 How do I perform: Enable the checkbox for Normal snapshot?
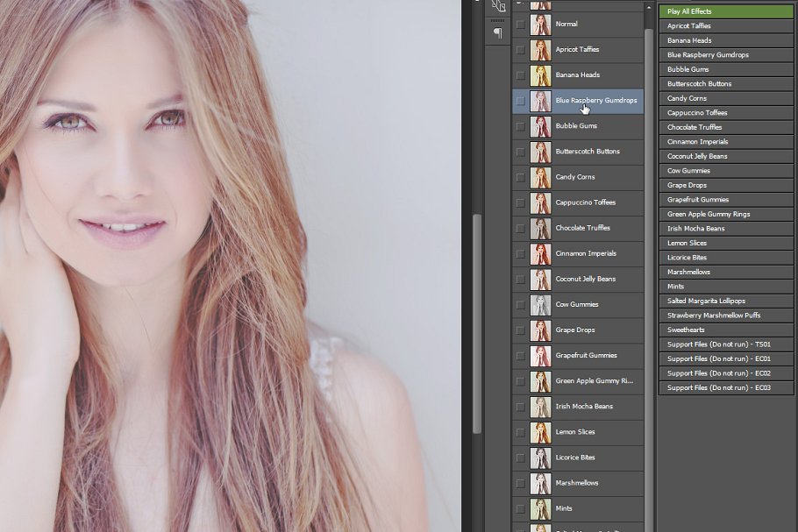[521, 25]
